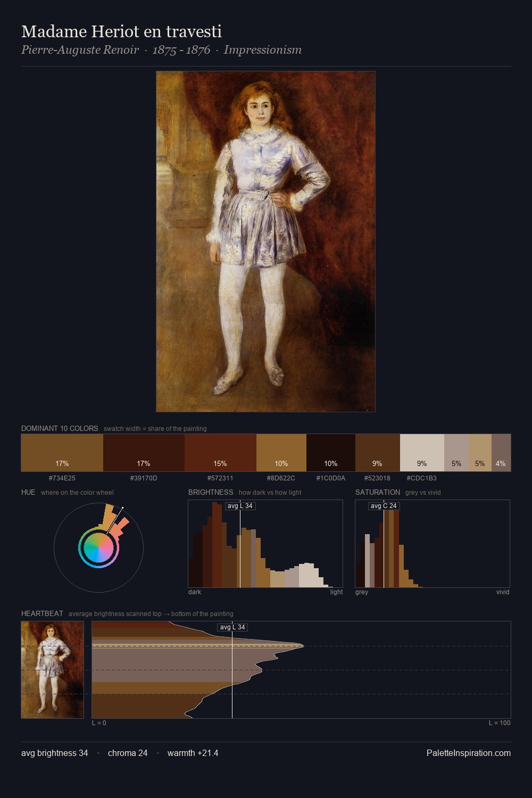532x798 pixels.
Task: Click the 'HUE' section heading
Action: coord(28,492)
